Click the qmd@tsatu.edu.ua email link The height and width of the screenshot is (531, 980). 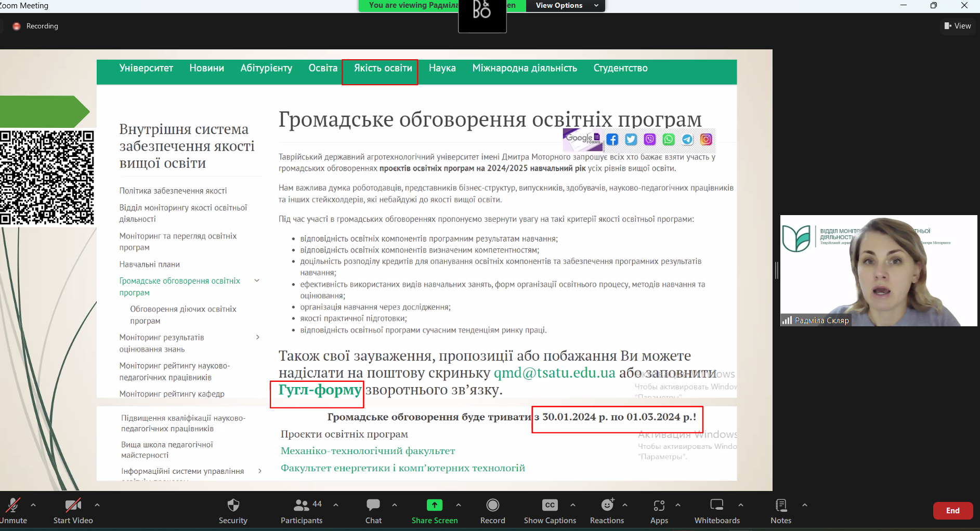tap(554, 373)
